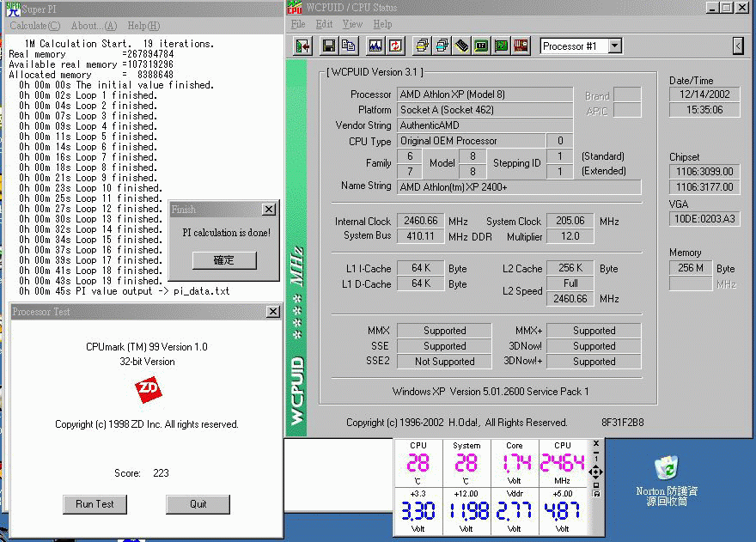Viewport: 756px width, 542px height.
Task: Click the 'PI calculation is done!' message
Action: click(x=226, y=233)
